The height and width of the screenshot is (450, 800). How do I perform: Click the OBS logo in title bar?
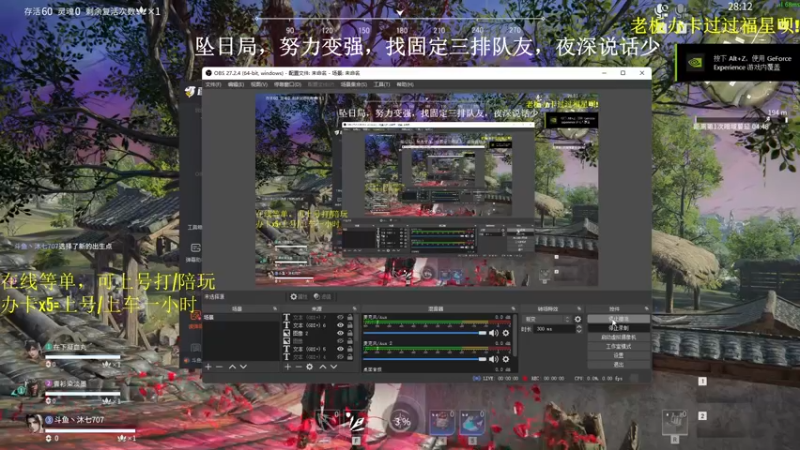(x=208, y=73)
